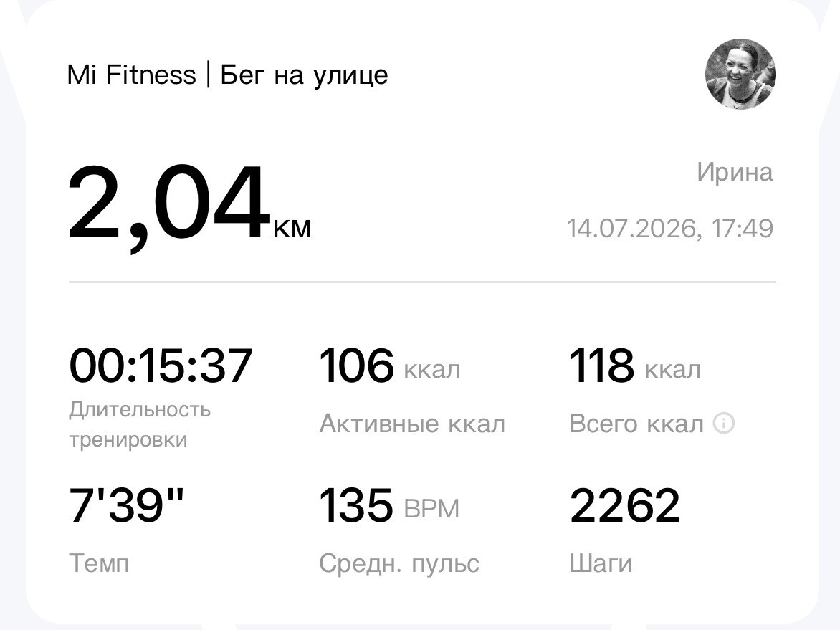Click the Активные ккал label
Image resolution: width=840 pixels, height=630 pixels.
pyautogui.click(x=413, y=424)
